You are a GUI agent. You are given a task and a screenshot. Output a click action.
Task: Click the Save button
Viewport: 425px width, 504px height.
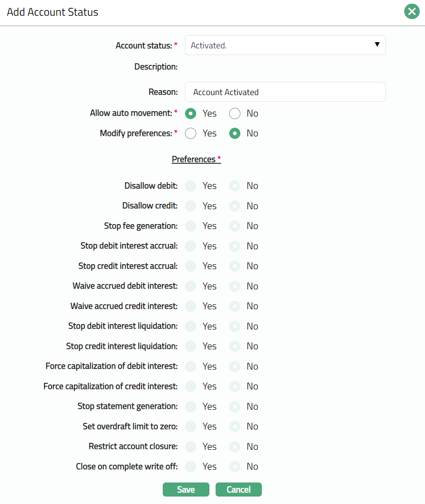tap(186, 490)
